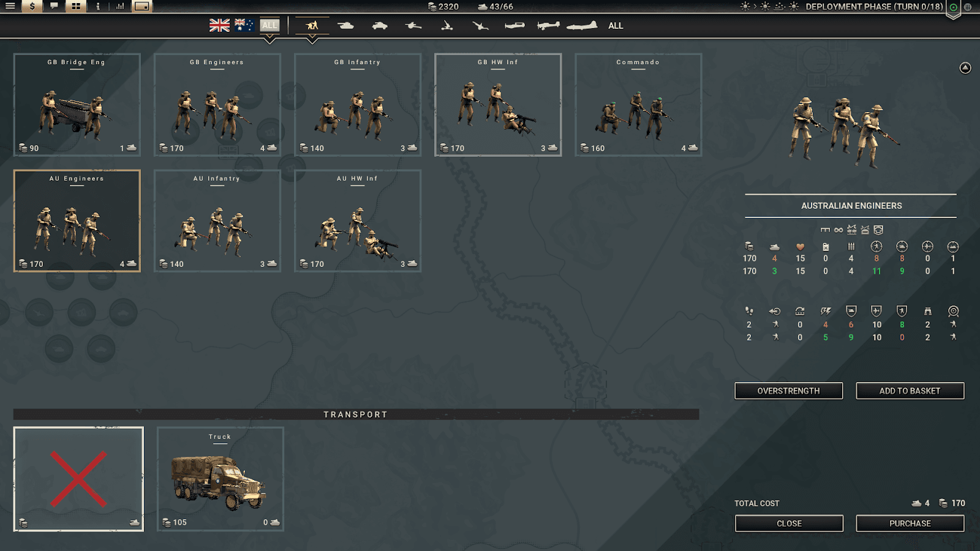Click chevron below infantry class icon

coord(312,40)
